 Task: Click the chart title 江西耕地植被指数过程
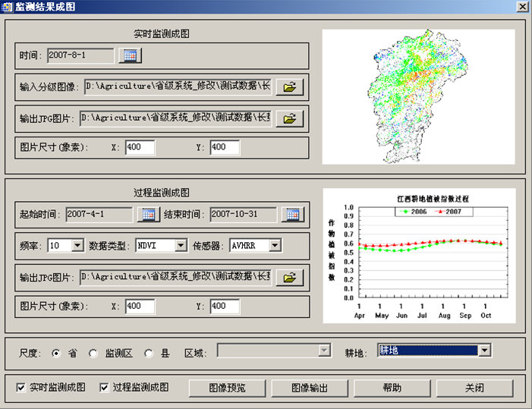[x=433, y=199]
